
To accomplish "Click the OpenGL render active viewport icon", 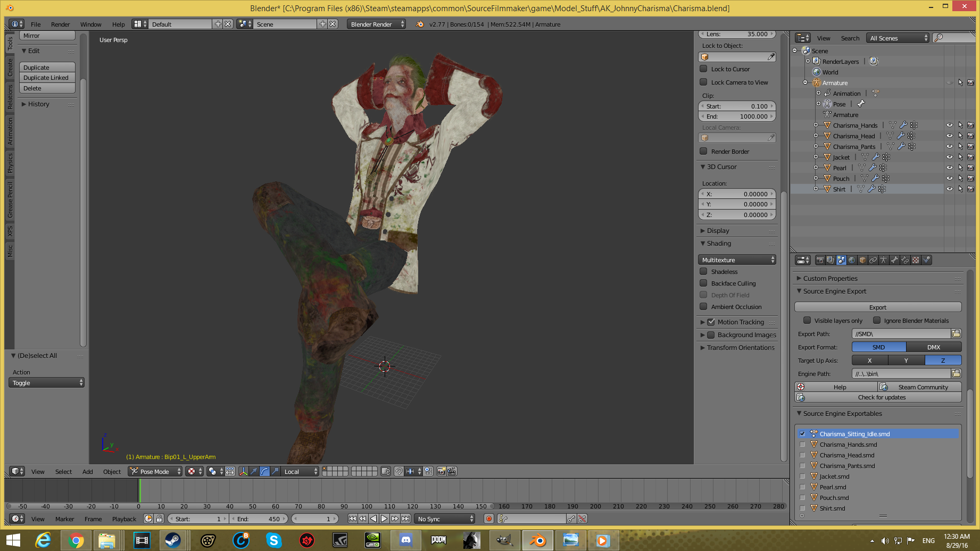I will (441, 472).
